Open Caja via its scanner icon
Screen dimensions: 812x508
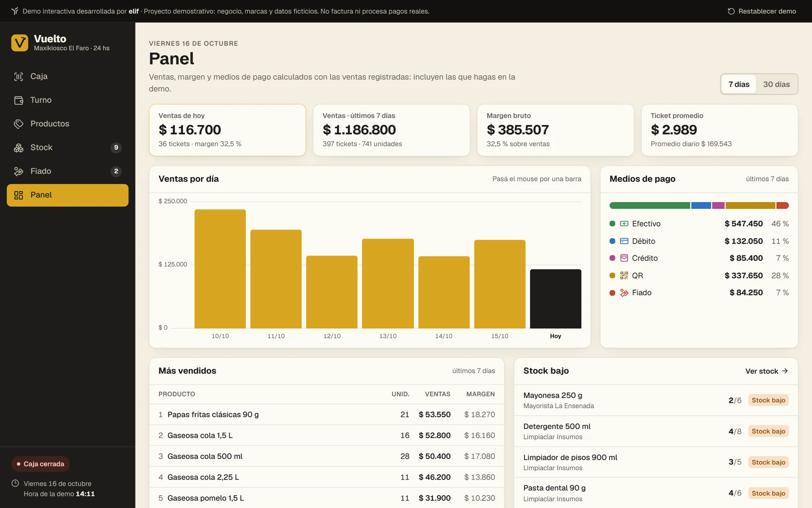[18, 76]
